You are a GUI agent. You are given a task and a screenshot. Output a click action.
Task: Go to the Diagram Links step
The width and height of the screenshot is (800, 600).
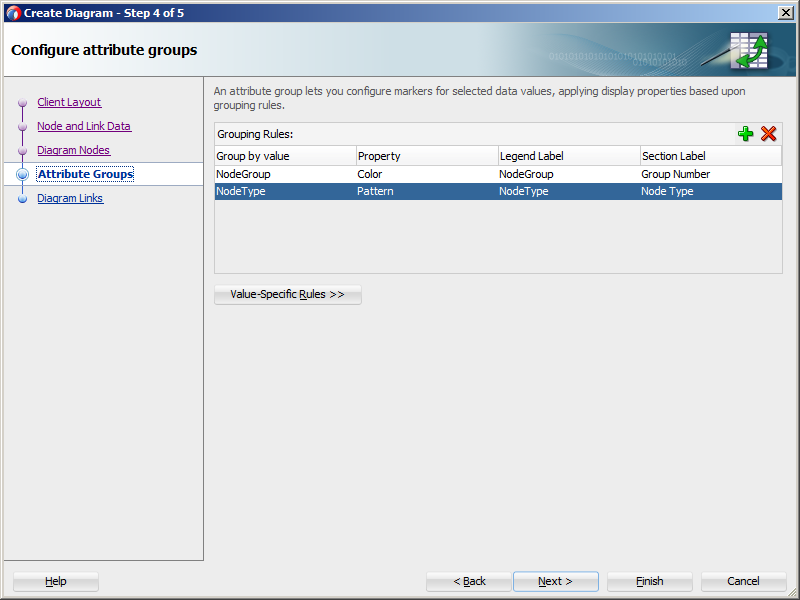[70, 198]
